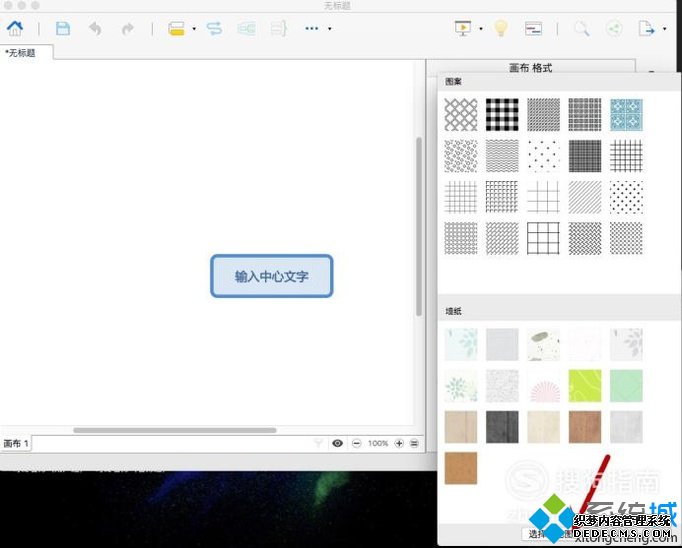
Task: Pick the scattered circles pattern
Action: pyautogui.click(x=461, y=156)
